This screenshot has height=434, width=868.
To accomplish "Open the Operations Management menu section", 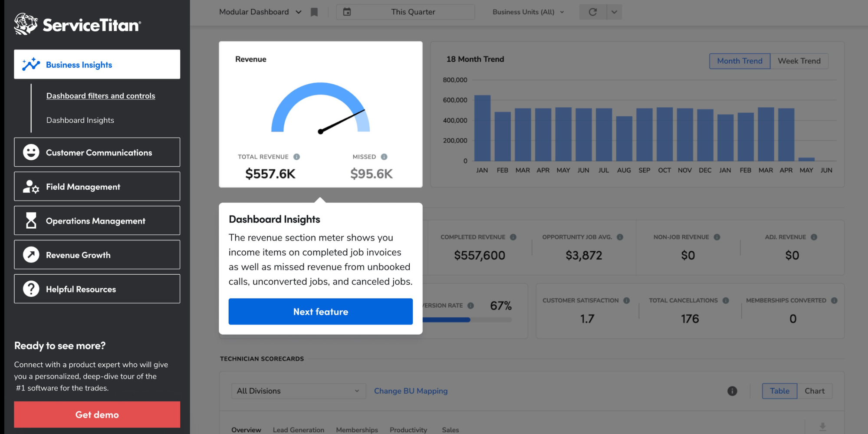I will click(97, 220).
